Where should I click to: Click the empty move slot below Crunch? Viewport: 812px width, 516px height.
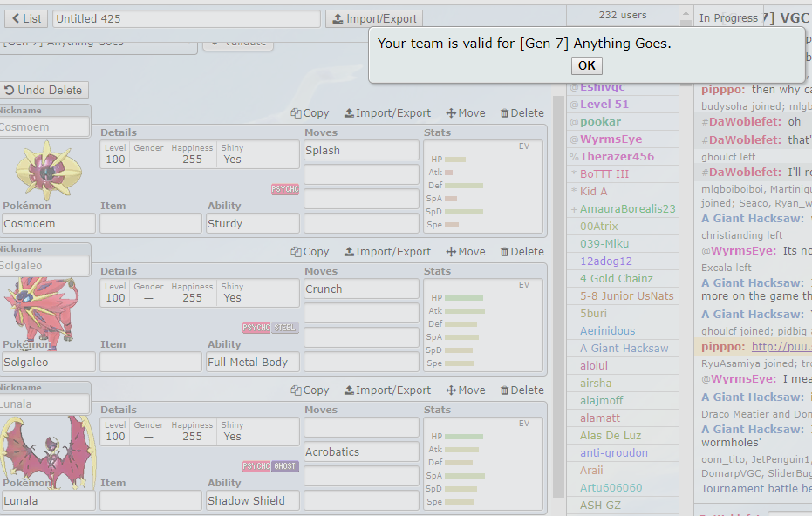click(x=361, y=314)
